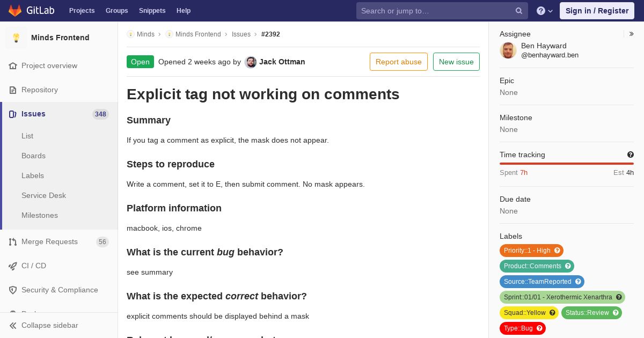
Task: Click the green Open status badge
Action: (x=140, y=62)
